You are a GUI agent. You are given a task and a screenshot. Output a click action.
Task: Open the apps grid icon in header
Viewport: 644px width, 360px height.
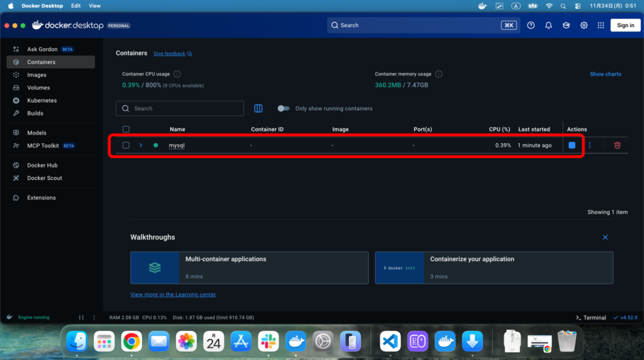pyautogui.click(x=601, y=25)
